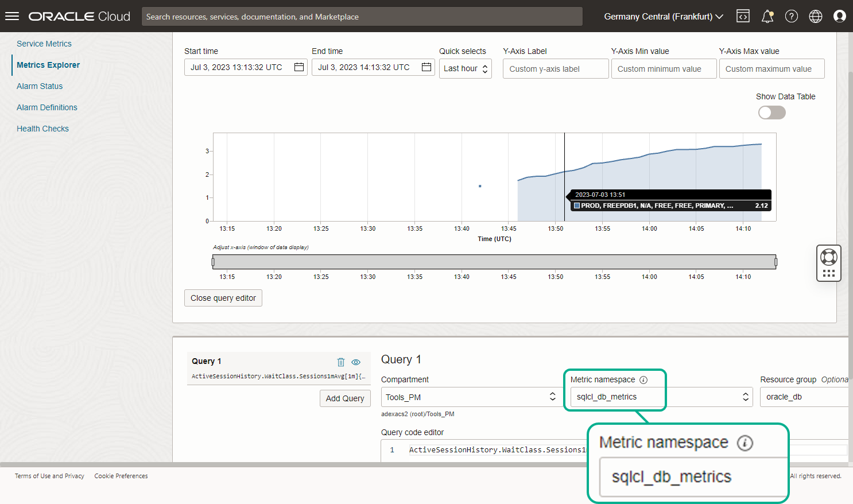Click the Oracle Cloud logo
The height and width of the screenshot is (504, 853).
click(x=79, y=16)
